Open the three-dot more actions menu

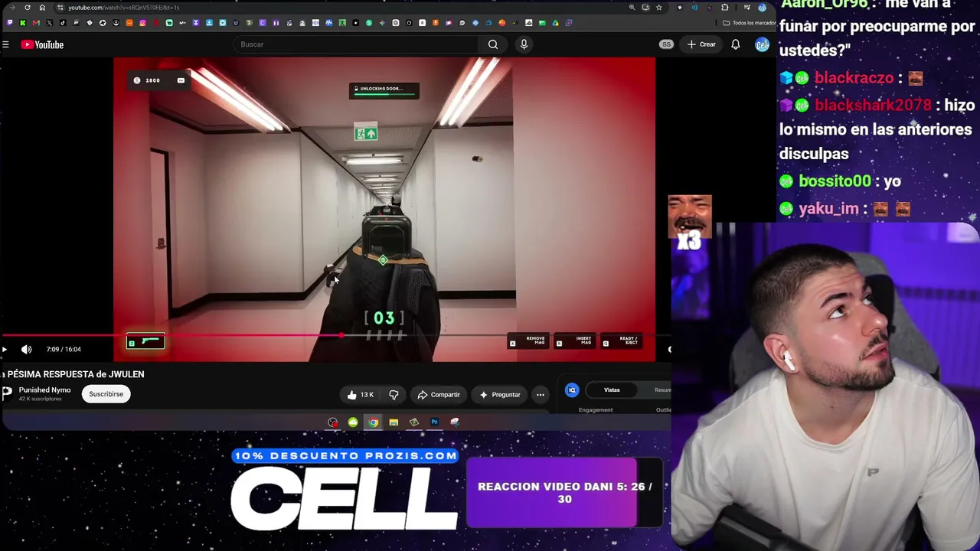541,395
